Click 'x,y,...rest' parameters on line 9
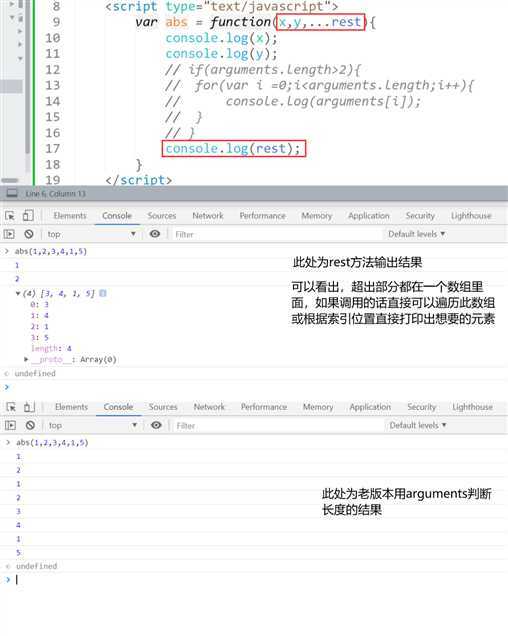Screen dimensions: 508x636 pyautogui.click(x=320, y=22)
